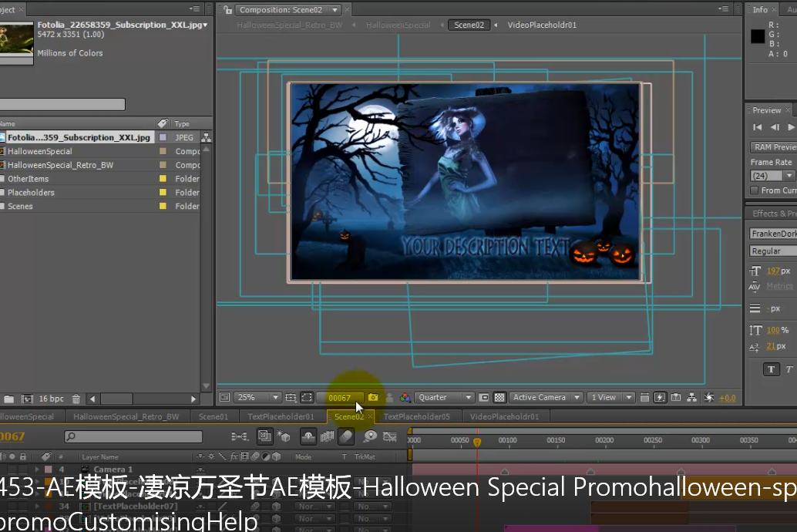
Task: Click the Timeline button in viewer toolbar
Action: (x=676, y=397)
